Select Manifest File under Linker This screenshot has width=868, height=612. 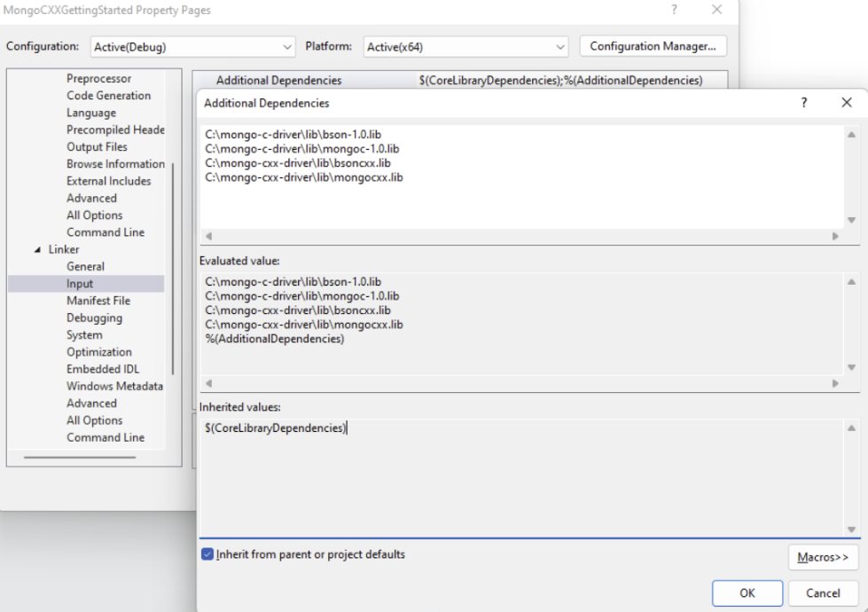coord(98,301)
